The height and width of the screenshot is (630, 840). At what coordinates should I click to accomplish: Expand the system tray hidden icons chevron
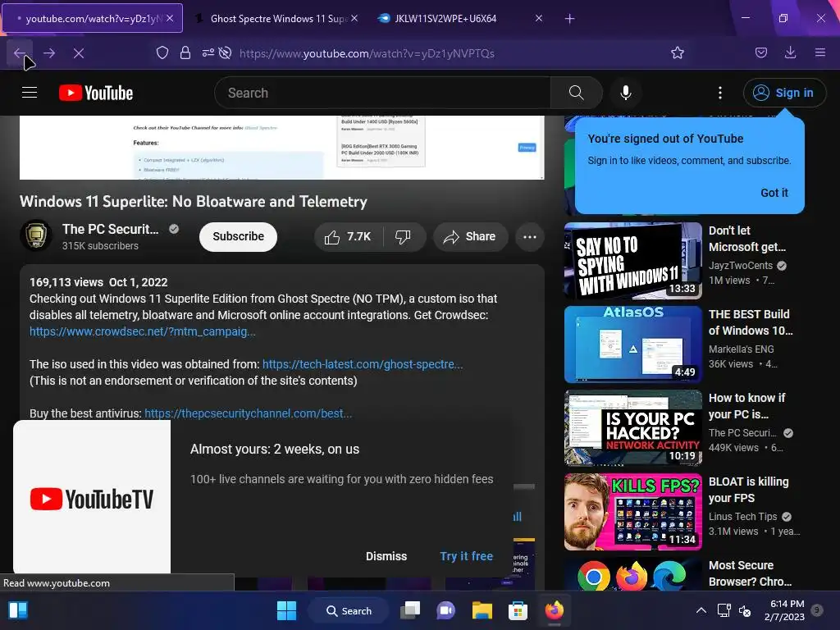pyautogui.click(x=701, y=610)
